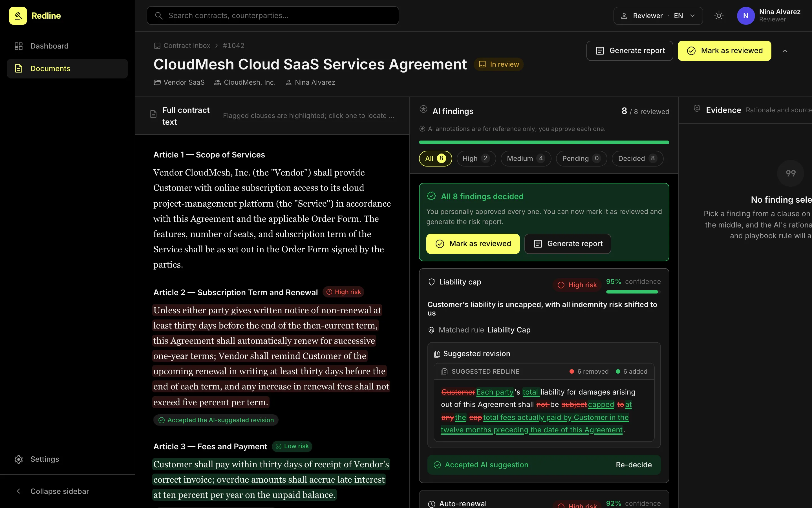Click the 'Customer's liability is uncapped' finding summary

point(542,309)
